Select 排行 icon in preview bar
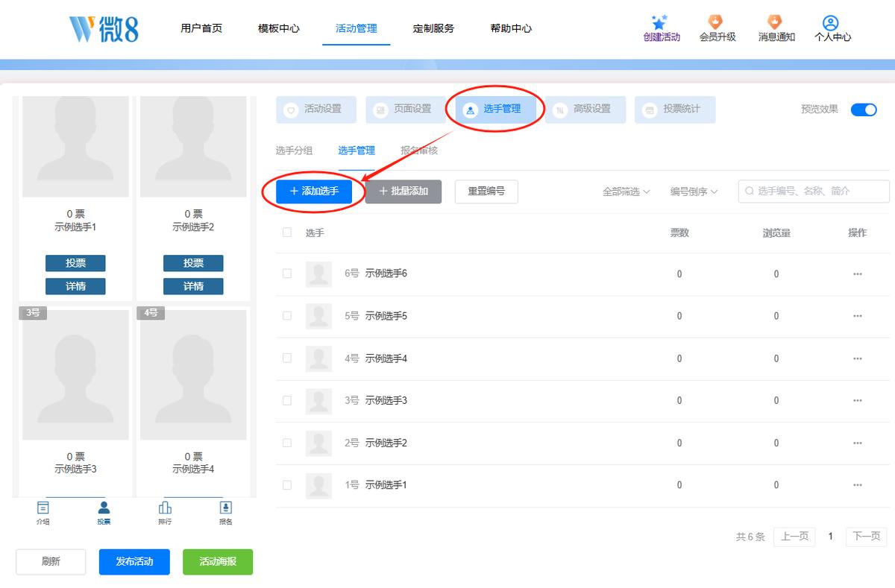 coord(165,508)
